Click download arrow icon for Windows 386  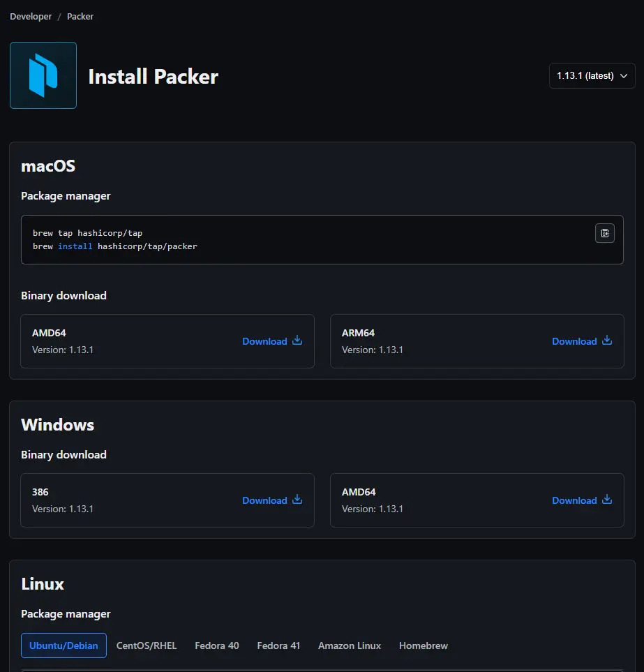[297, 500]
